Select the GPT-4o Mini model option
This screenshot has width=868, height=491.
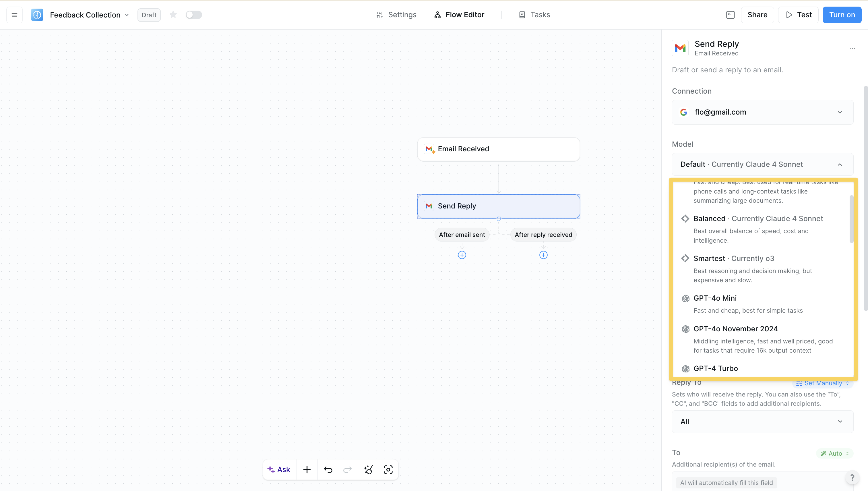715,298
